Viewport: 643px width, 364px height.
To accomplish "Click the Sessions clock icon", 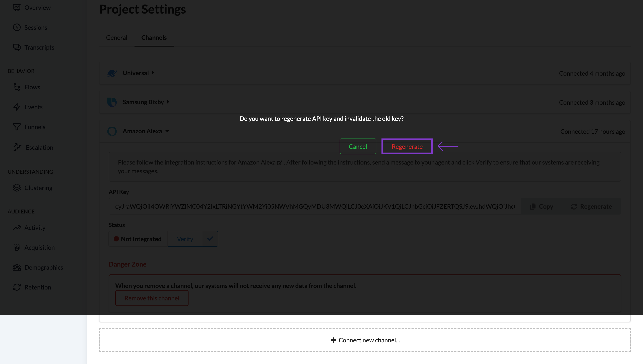I will 17,28.
